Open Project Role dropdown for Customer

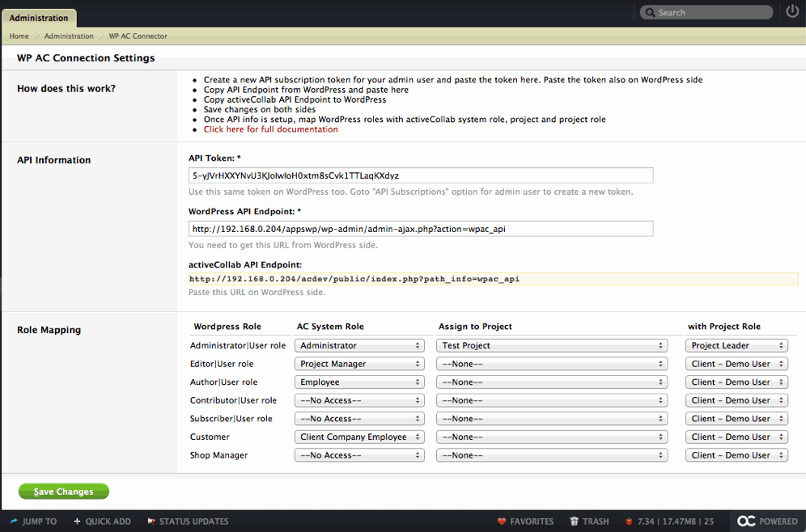click(736, 437)
